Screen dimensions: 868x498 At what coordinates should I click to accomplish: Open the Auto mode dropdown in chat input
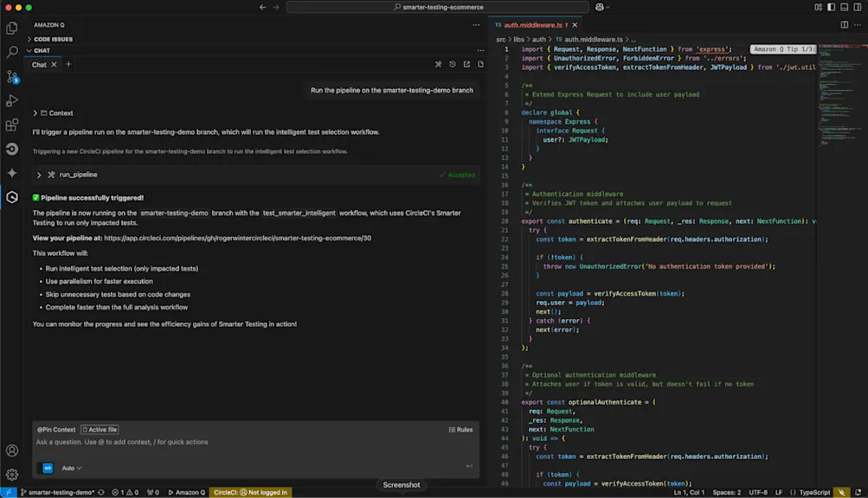pos(72,468)
